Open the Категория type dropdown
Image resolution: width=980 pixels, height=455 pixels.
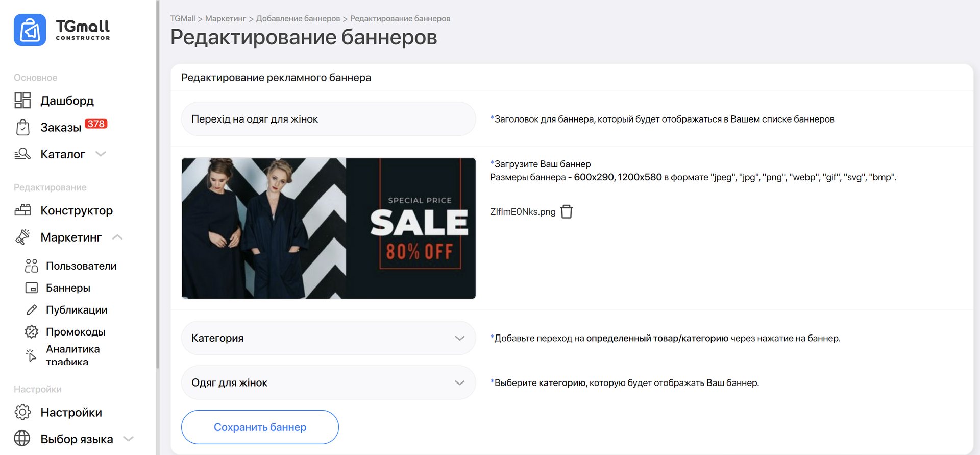click(x=328, y=338)
